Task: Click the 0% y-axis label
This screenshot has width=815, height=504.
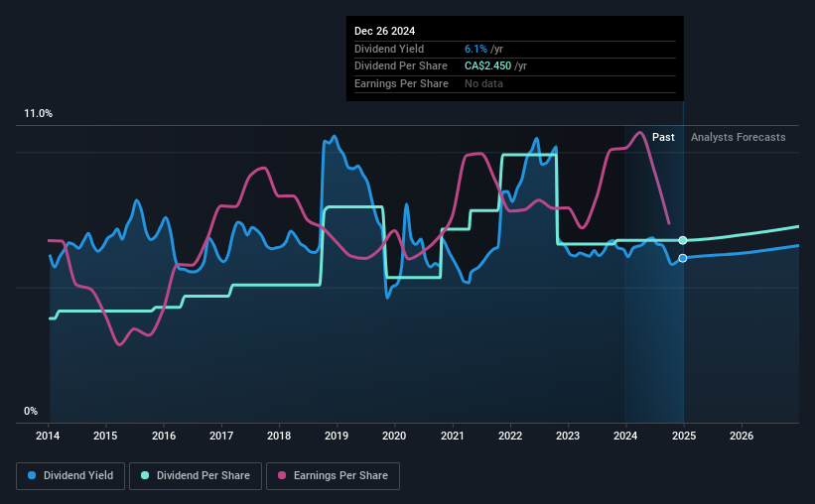Action: point(31,411)
